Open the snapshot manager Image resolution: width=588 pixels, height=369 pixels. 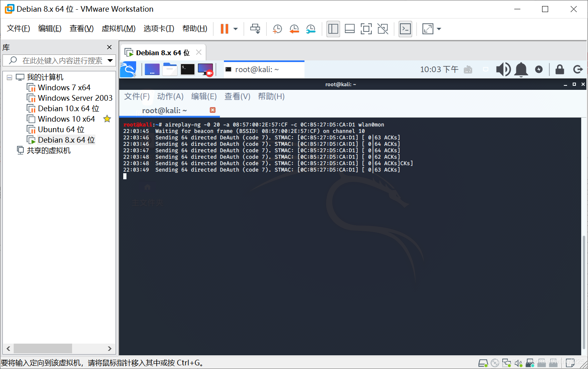(x=311, y=29)
